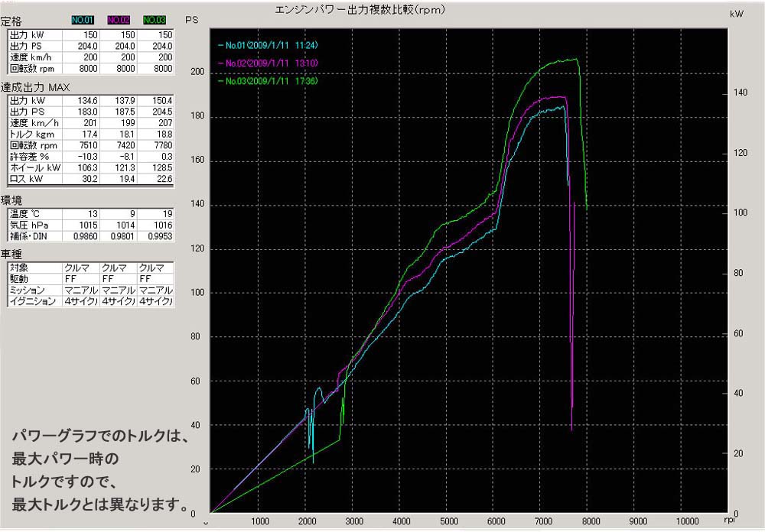Screen dimensions: 765x532
Task: Click legend entry No.01 (2009/1/11 11:24)
Action: point(269,45)
